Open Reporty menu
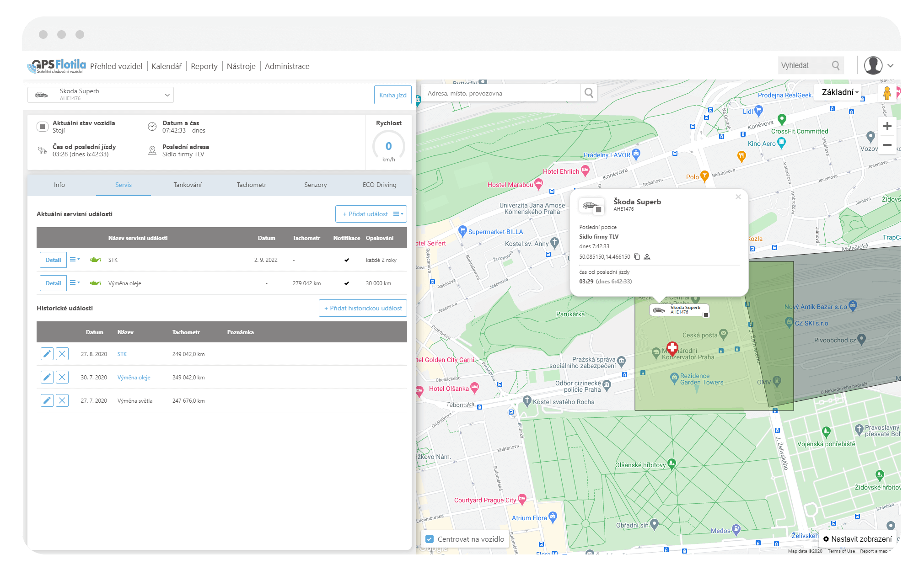Viewport: 924px width, 570px height. (x=204, y=66)
